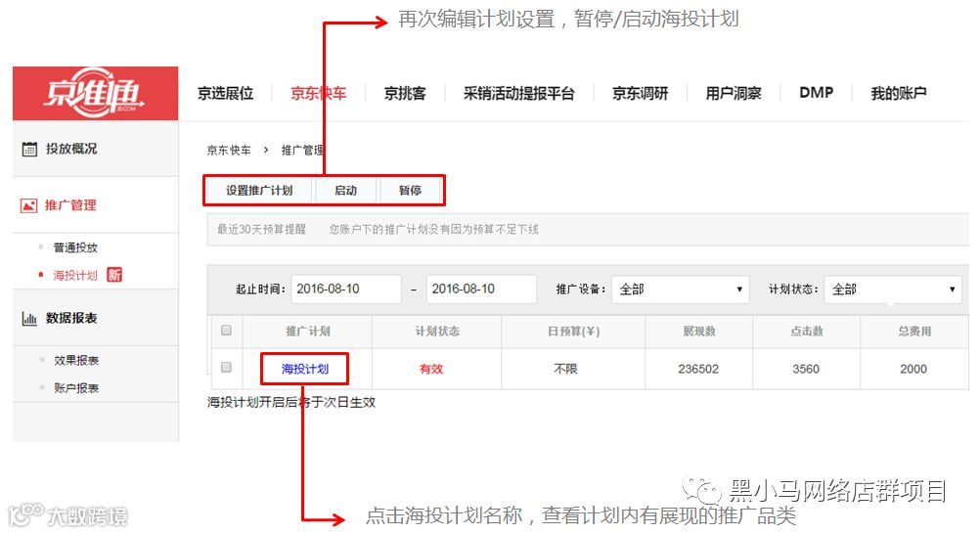Open the 推广设备 dropdown
The height and width of the screenshot is (534, 980).
click(680, 289)
